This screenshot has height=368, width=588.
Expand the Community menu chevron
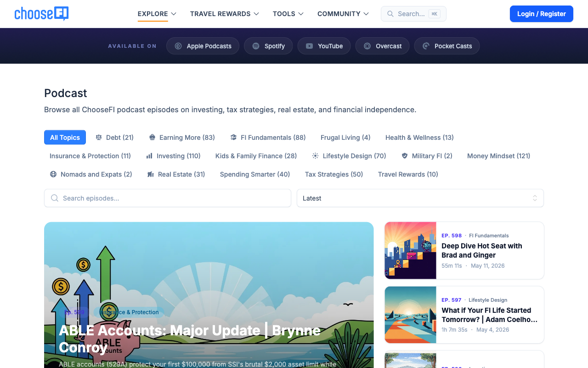tap(366, 14)
